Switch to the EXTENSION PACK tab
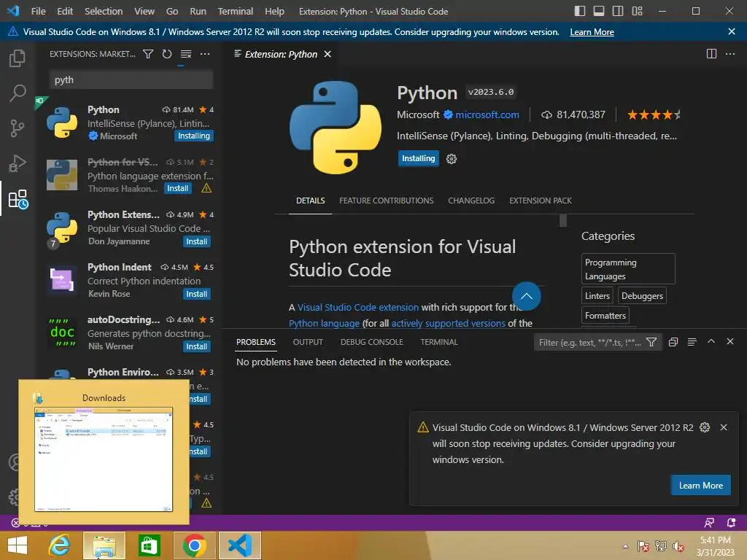The width and height of the screenshot is (747, 560). (x=541, y=201)
